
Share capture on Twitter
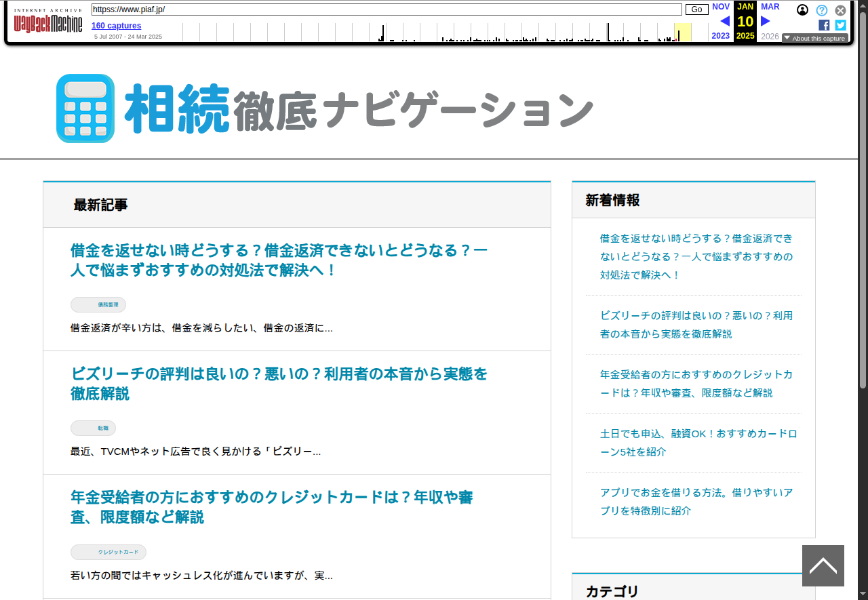pos(841,25)
